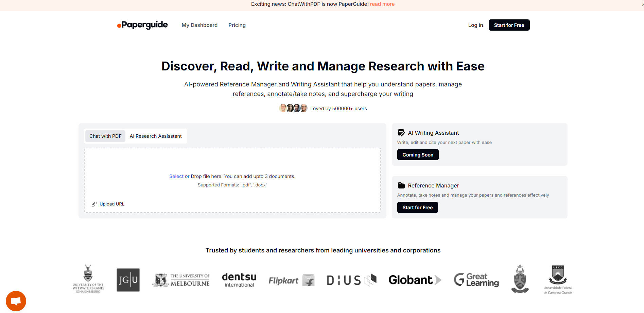Open the read more announcement link
Screen dimensions: 644x313
382,4
